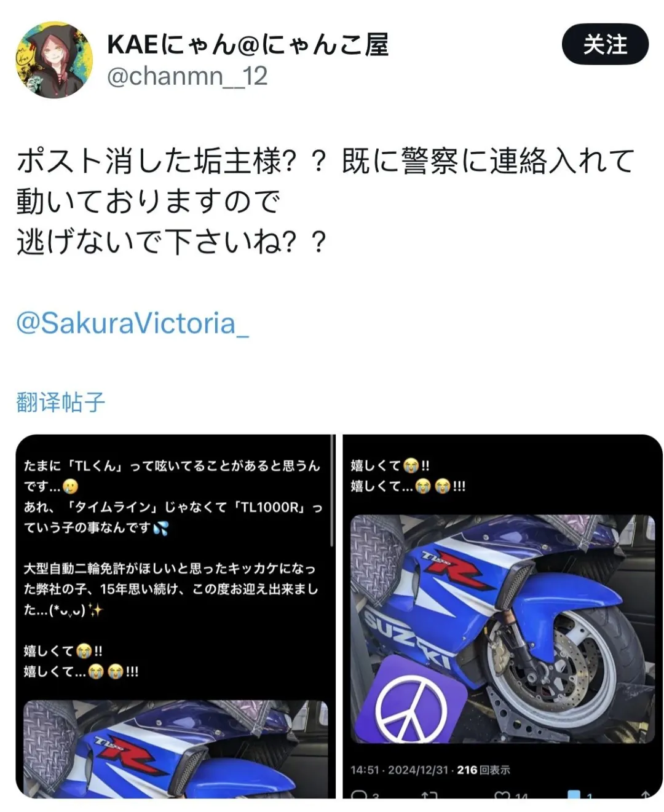Click the main post text about police
This screenshot has width=664, height=812.
pyautogui.click(x=326, y=201)
